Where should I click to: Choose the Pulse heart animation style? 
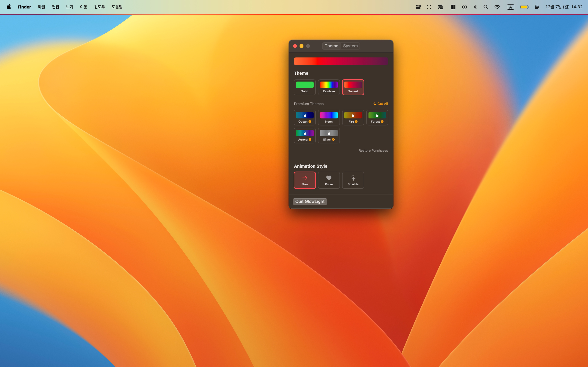pyautogui.click(x=329, y=180)
